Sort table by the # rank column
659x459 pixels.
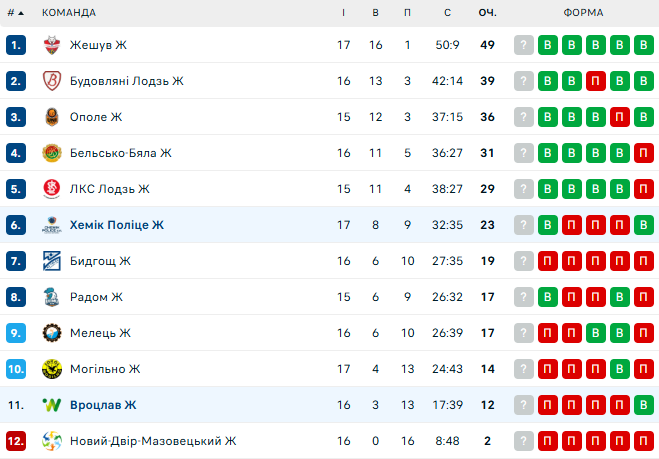(x=15, y=13)
